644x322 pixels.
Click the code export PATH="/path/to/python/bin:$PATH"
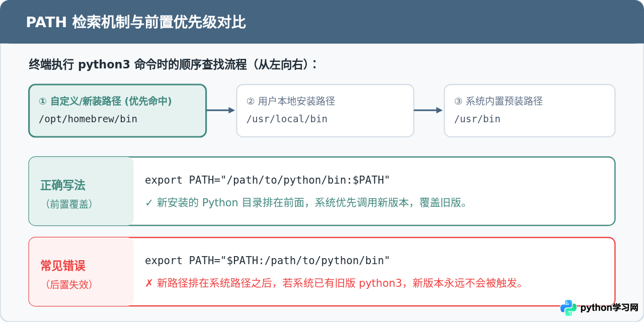268,180
